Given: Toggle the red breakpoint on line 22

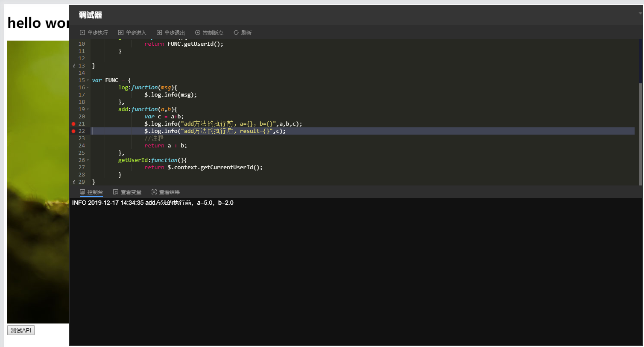Looking at the screenshot, I should 73,131.
